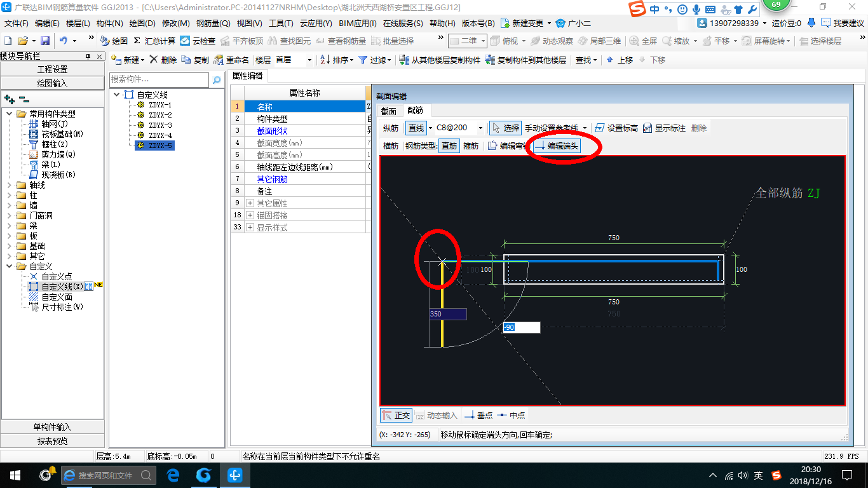Click the collapse-all minus icon in navigation bar

(24, 99)
